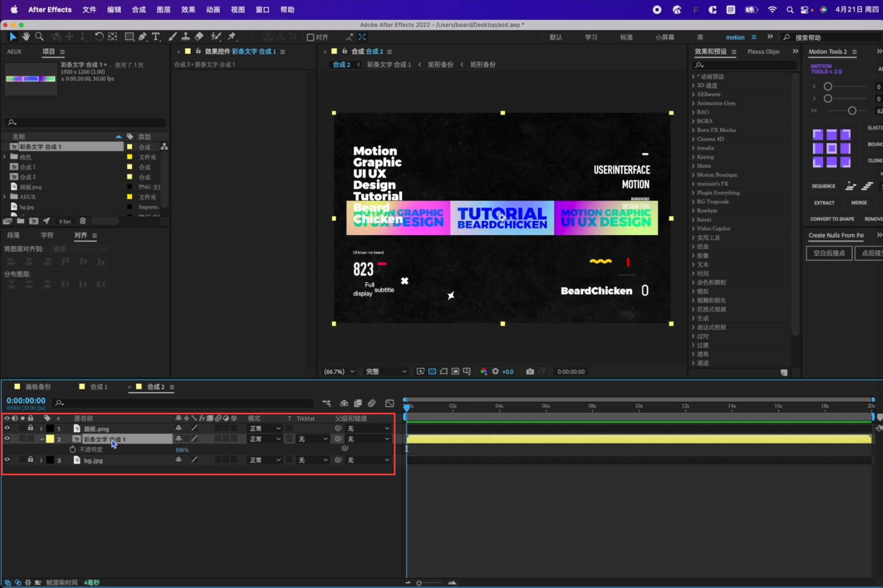Collapse the 彩条文字 合成 1 layer properties
The image size is (883, 588).
41,439
